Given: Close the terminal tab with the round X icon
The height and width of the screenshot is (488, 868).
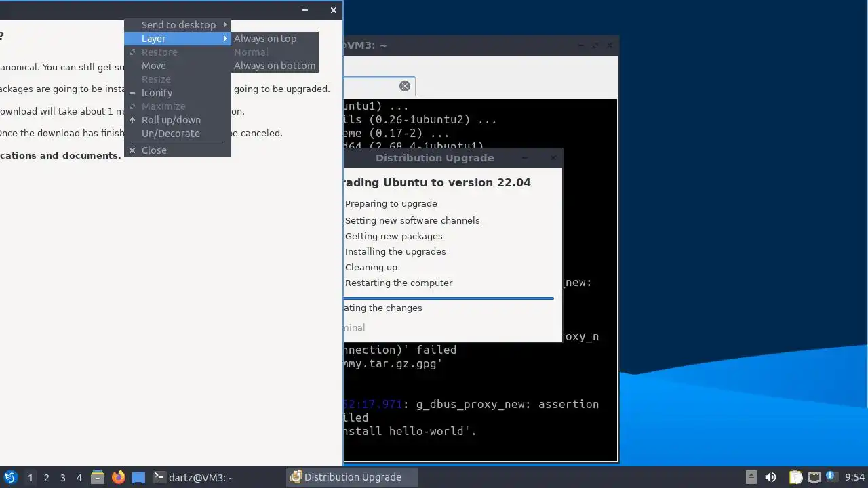Looking at the screenshot, I should click(x=405, y=86).
